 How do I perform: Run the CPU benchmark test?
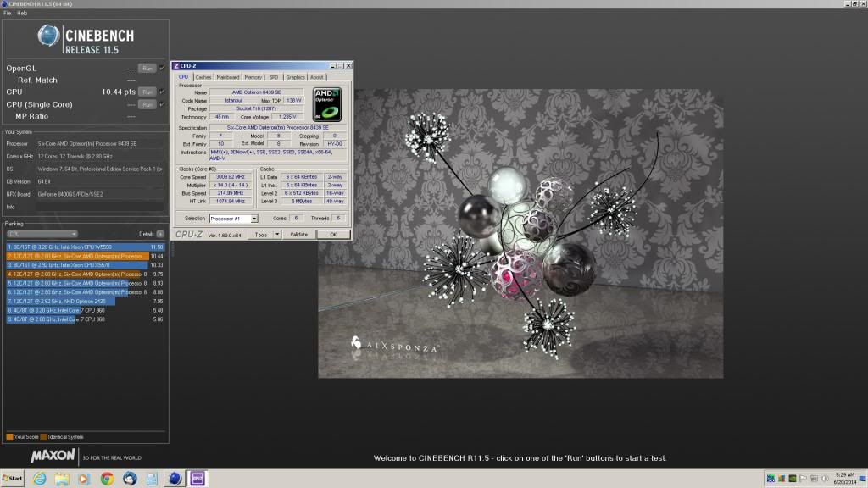[x=147, y=91]
